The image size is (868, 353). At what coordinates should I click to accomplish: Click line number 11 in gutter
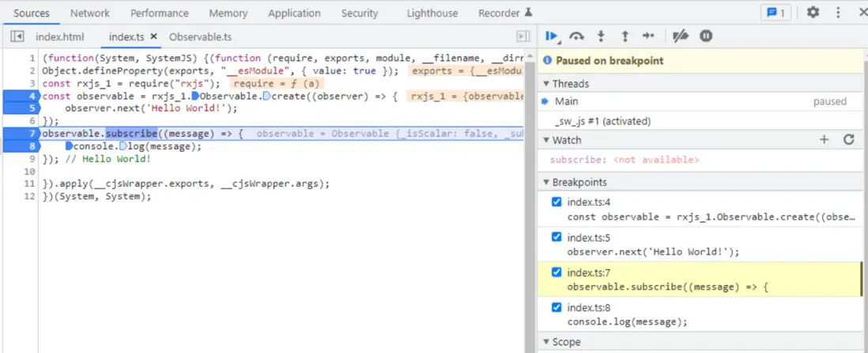31,184
